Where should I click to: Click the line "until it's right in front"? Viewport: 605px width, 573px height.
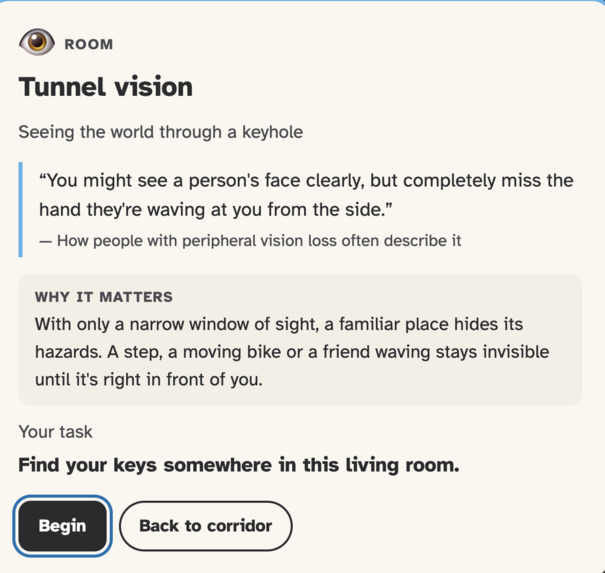click(149, 380)
